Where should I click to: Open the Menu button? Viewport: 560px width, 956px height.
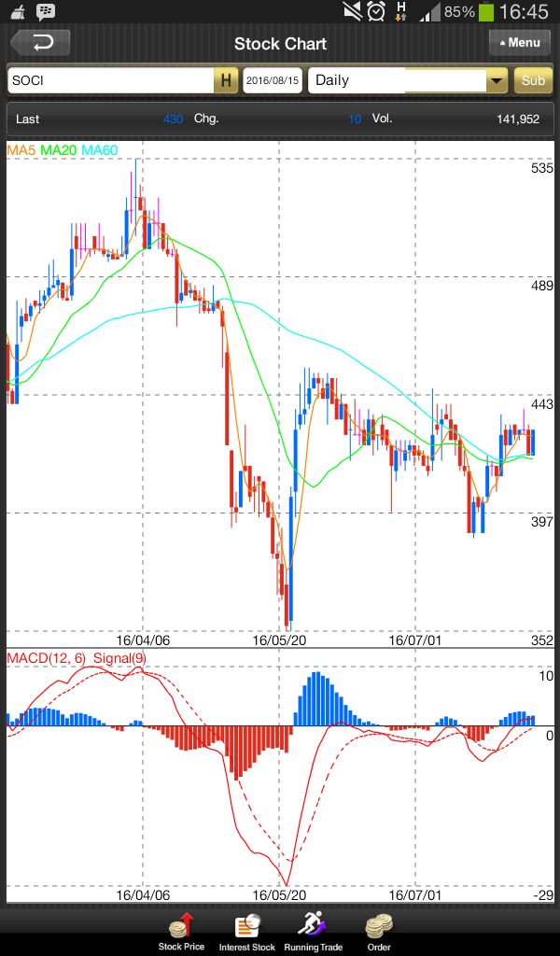pos(520,43)
